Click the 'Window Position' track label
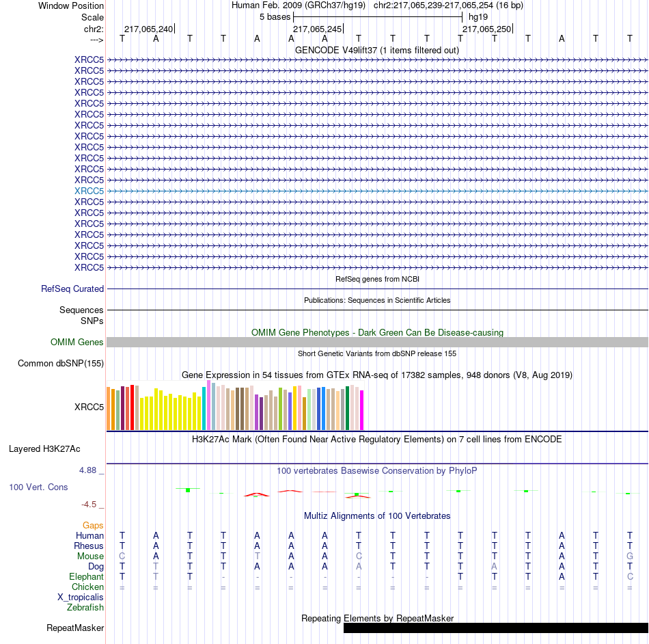The width and height of the screenshot is (649, 644). pos(71,5)
